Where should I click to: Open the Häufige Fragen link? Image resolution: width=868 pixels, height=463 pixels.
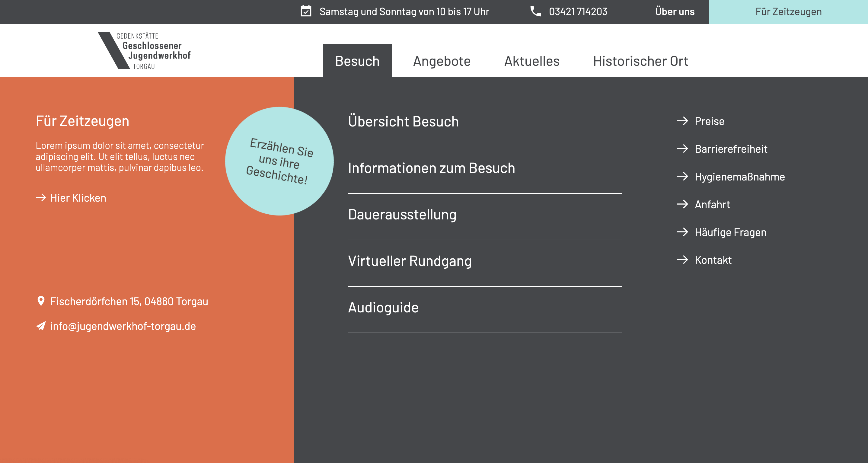[x=730, y=232]
